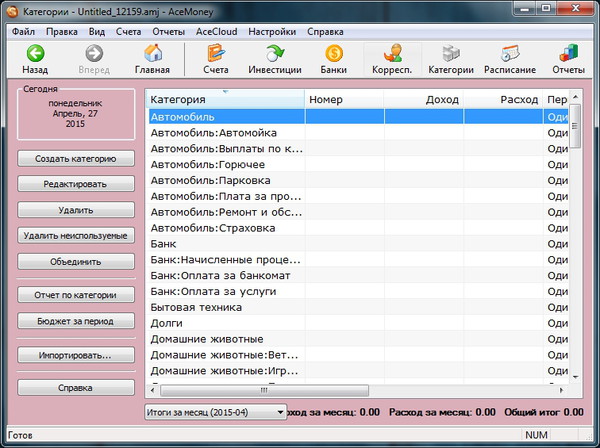The height and width of the screenshot is (448, 600).
Task: Open the Accounts (Счета) toolbar icon
Action: pos(216,54)
